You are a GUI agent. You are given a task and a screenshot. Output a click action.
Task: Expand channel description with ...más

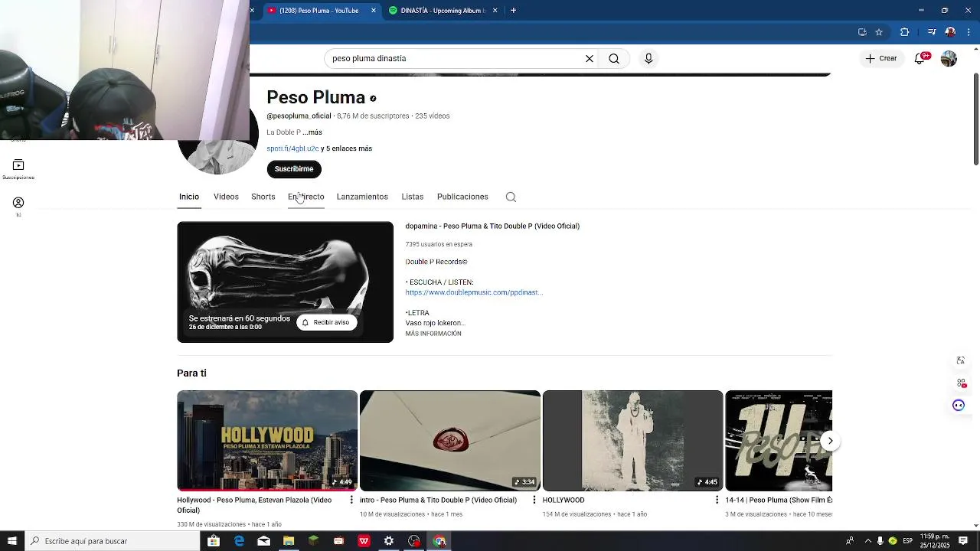click(312, 132)
